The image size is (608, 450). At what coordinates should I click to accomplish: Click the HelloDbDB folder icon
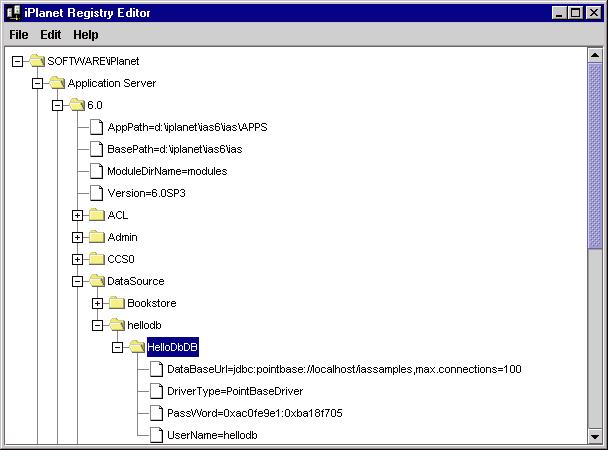pyautogui.click(x=137, y=347)
